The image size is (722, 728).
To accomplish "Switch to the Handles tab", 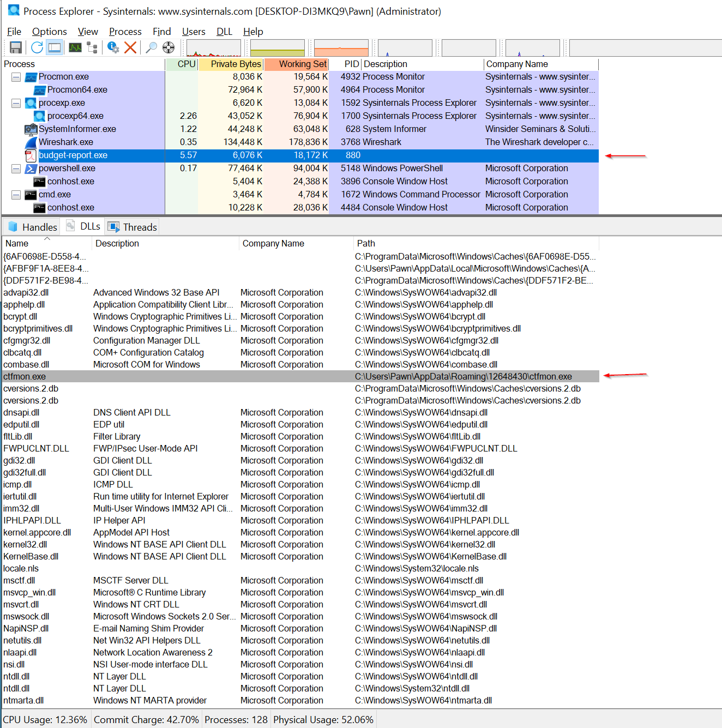I will [32, 227].
